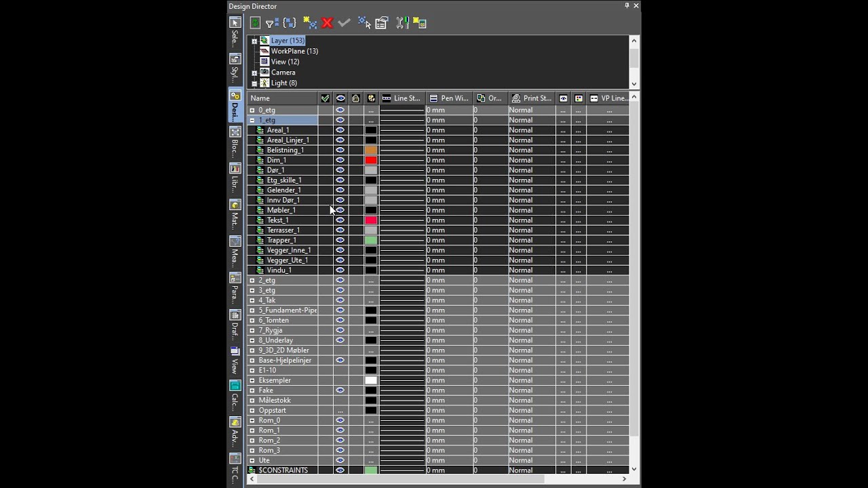This screenshot has height=488, width=868.
Task: Click the green color swatch of Trapper_1
Action: (371, 240)
